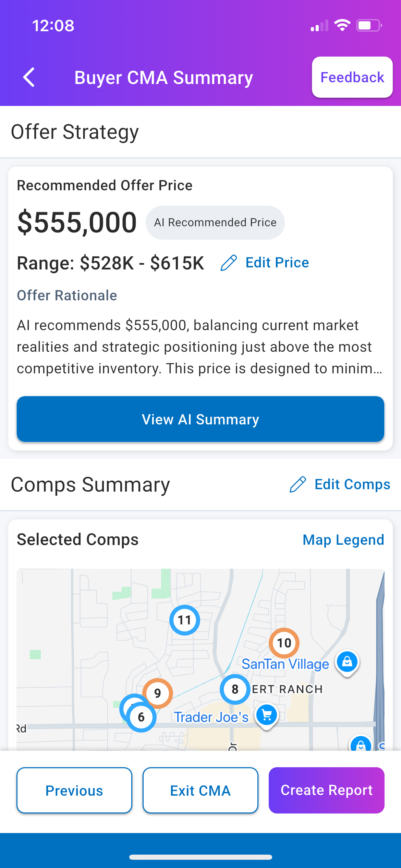Select orange map marker number 9

[158, 693]
